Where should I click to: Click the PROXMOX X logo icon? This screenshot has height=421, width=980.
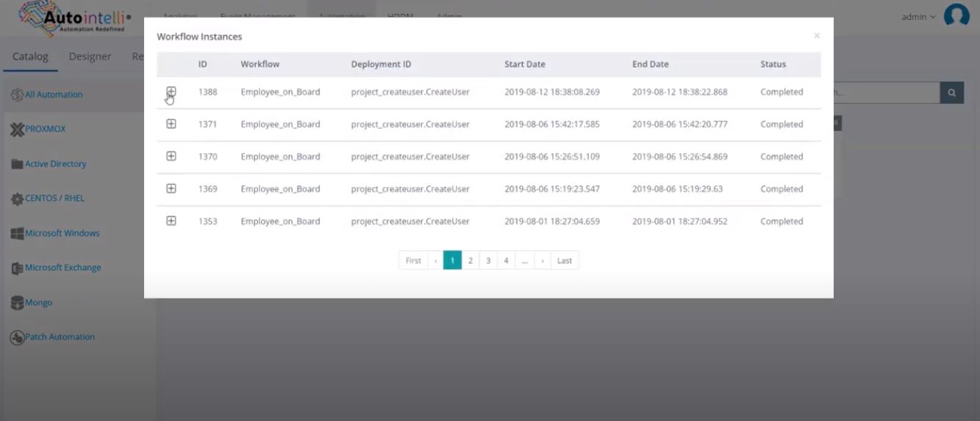[x=17, y=130]
